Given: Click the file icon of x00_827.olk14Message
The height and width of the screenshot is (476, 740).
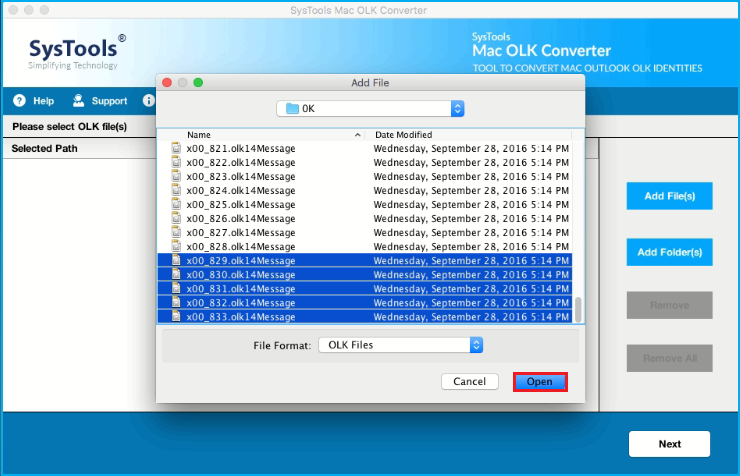Looking at the screenshot, I should click(x=177, y=232).
